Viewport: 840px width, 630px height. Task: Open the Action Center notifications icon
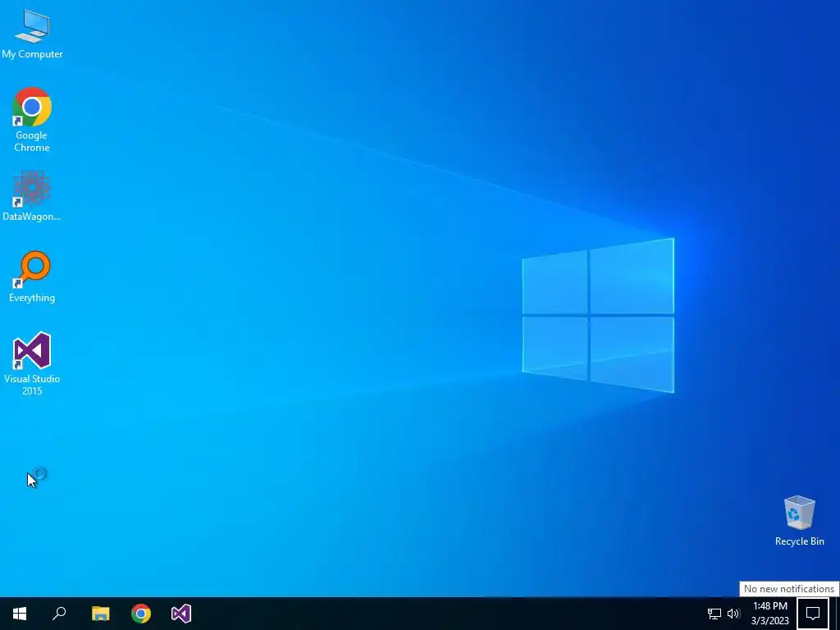click(813, 614)
